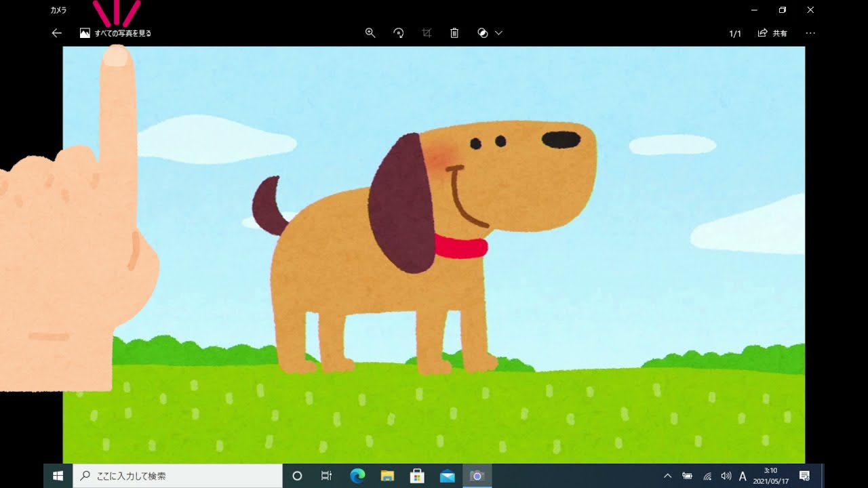Viewport: 868px width, 488px height.
Task: Toggle IME input mode 'A'
Action: [x=743, y=476]
